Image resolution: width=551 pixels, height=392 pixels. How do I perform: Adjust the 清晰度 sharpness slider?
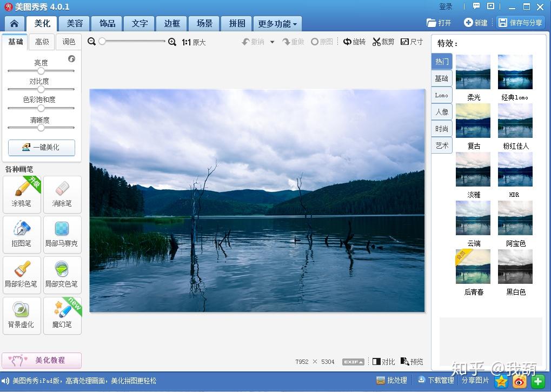(41, 128)
